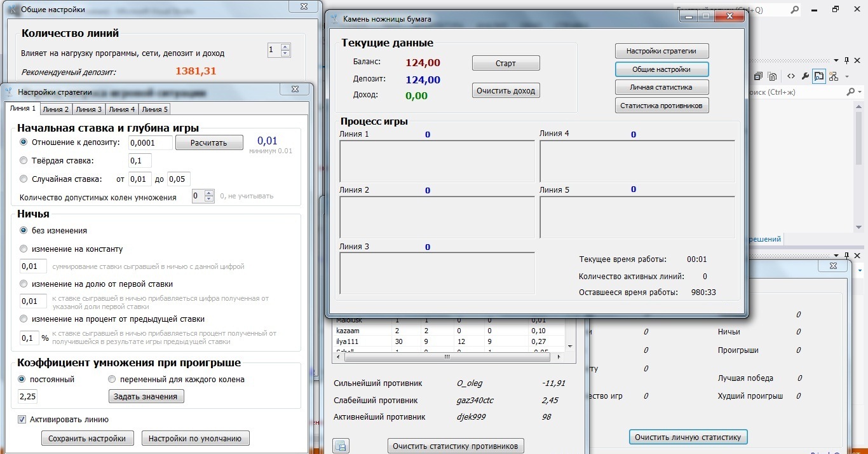Click the View Code angle-brackets icon
This screenshot has width=868, height=454.
(x=791, y=76)
